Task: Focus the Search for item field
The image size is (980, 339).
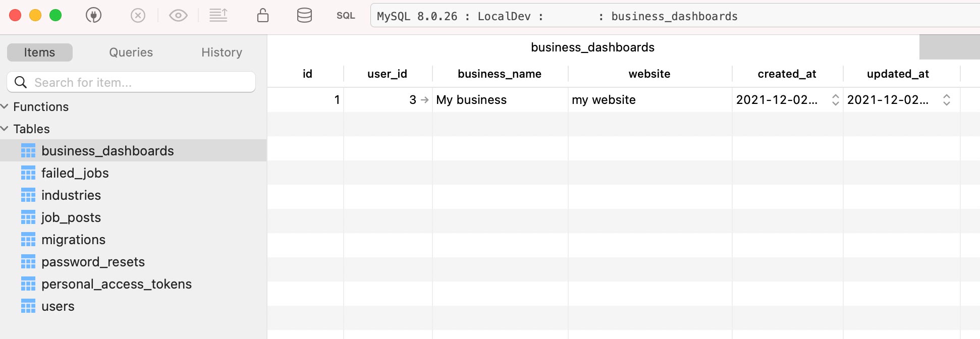Action: point(131,82)
